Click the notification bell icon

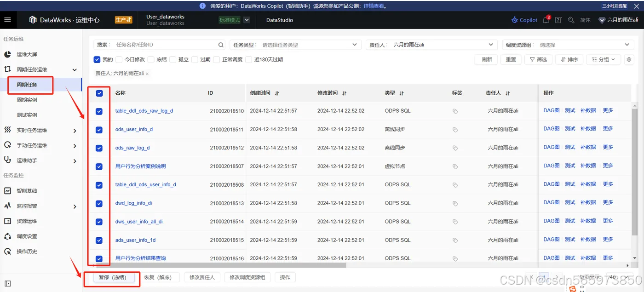click(x=546, y=20)
